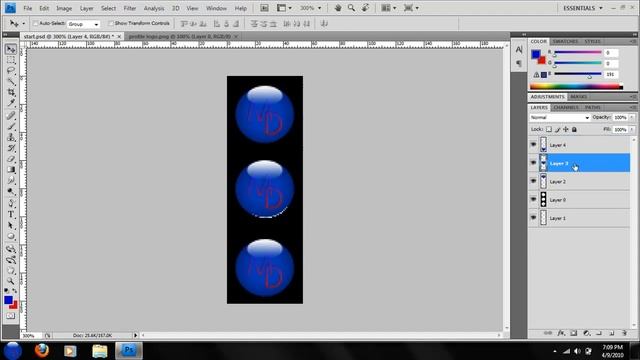Image resolution: width=640 pixels, height=360 pixels.
Task: Open the Image menu
Action: click(x=64, y=8)
